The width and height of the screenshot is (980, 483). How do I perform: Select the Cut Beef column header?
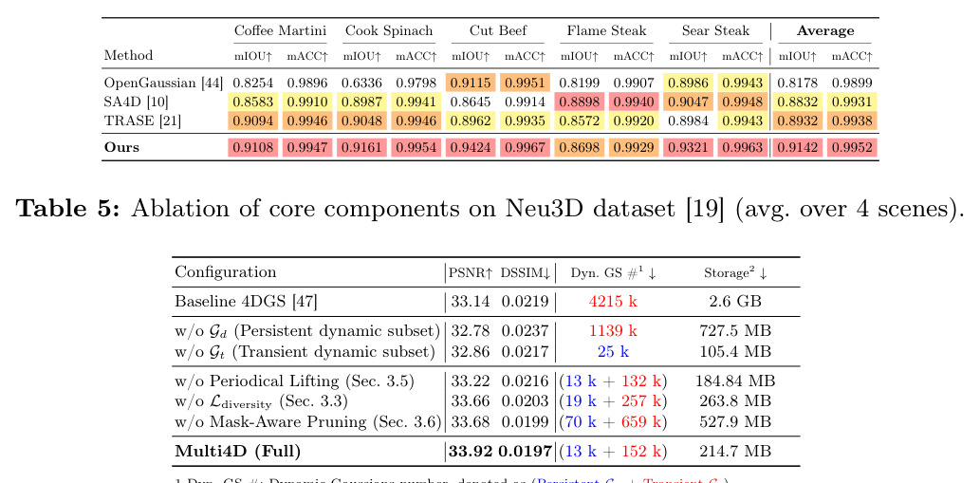point(498,30)
